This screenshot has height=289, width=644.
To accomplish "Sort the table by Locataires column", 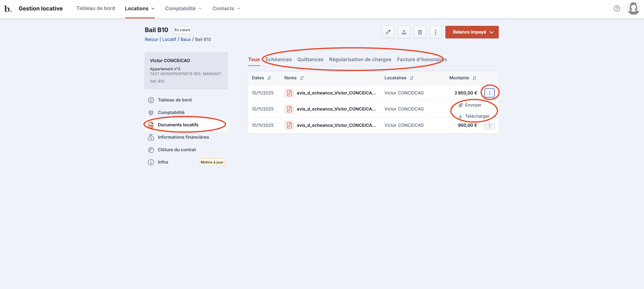I will 411,78.
